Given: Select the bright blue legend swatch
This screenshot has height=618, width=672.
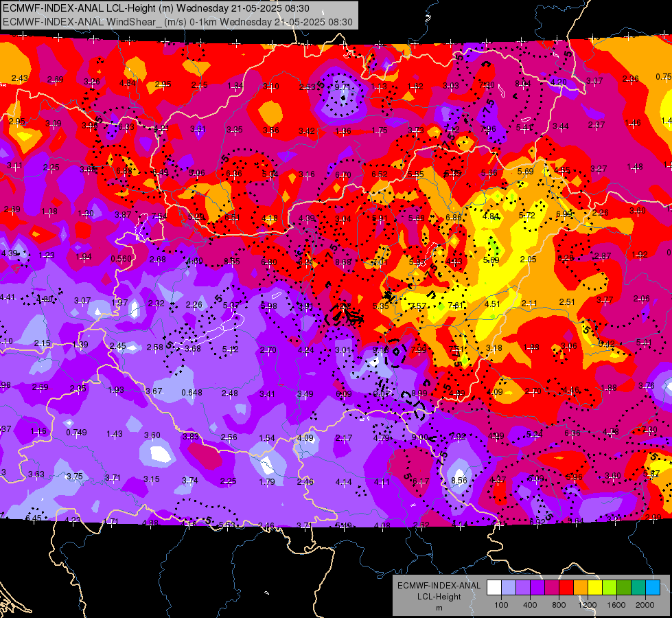Looking at the screenshot, I should pyautogui.click(x=653, y=588).
